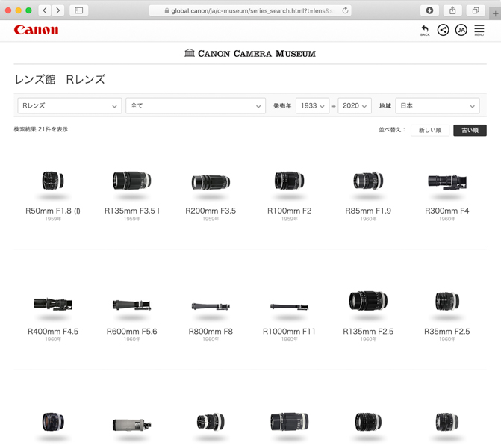Open R135mm F2.5 lens image
This screenshot has width=501, height=448.
(x=368, y=301)
